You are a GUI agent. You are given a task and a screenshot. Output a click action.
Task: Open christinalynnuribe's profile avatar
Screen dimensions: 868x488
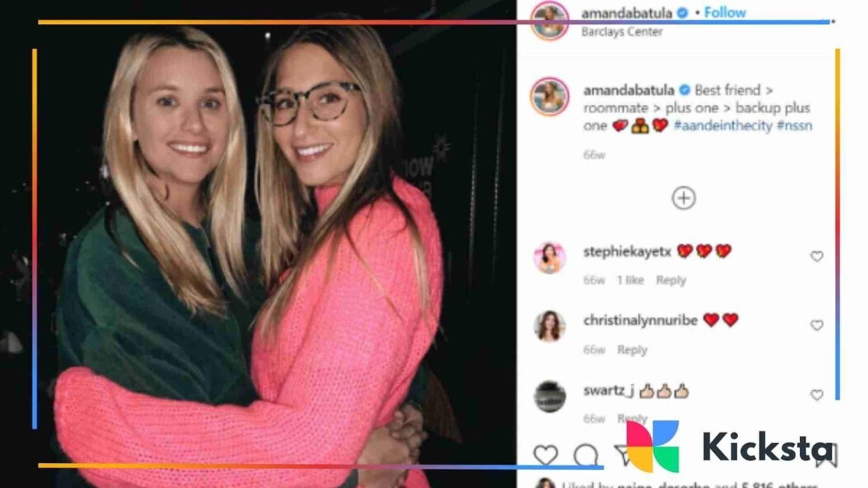point(549,326)
